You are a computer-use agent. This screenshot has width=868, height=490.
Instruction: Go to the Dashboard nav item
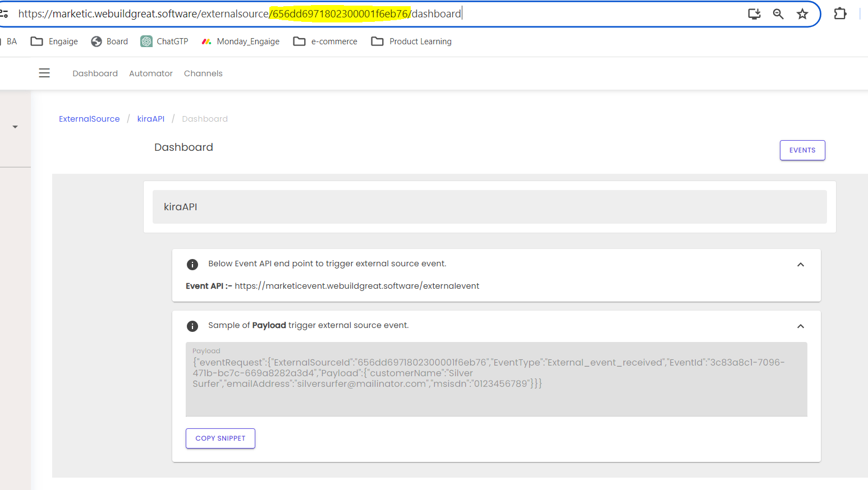(95, 73)
